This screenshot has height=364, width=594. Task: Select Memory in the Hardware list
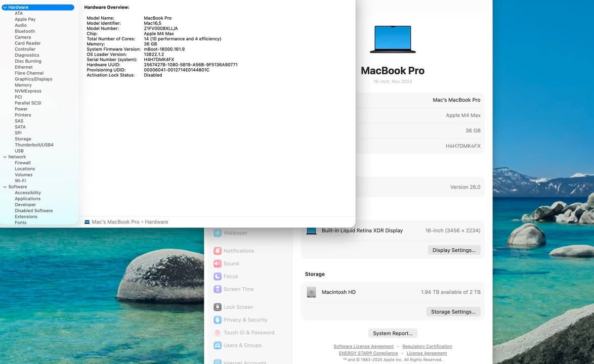tap(23, 85)
